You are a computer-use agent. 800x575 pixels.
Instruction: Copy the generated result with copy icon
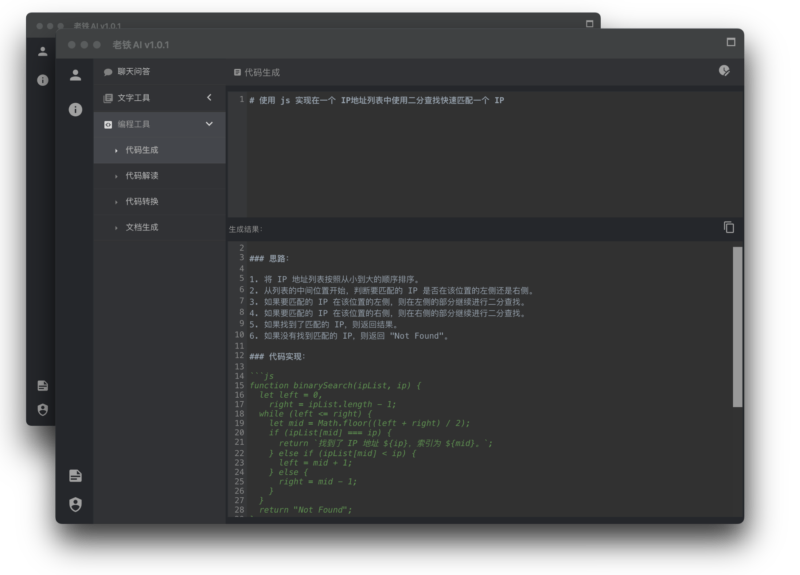pyautogui.click(x=729, y=227)
